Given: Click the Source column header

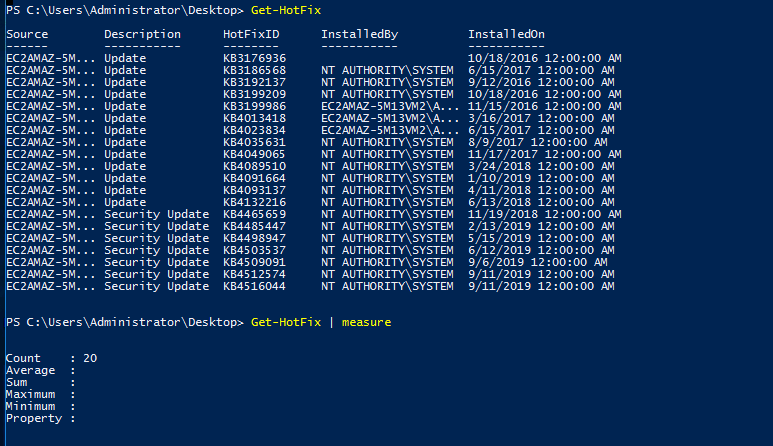Looking at the screenshot, I should click(27, 34).
